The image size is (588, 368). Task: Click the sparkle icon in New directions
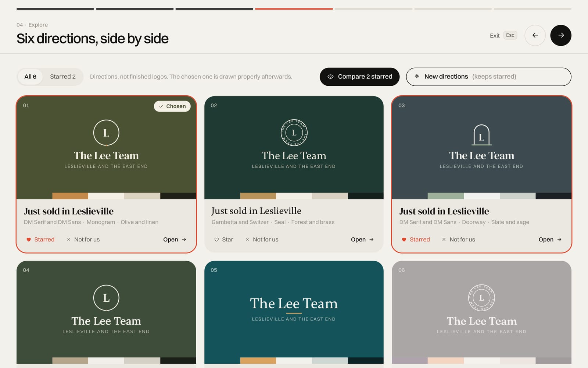point(417,76)
